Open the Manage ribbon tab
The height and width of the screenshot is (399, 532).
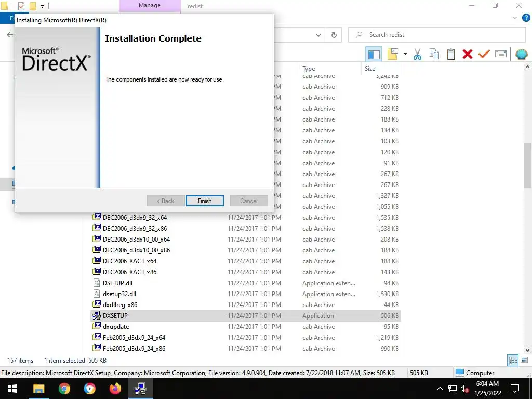click(x=150, y=5)
